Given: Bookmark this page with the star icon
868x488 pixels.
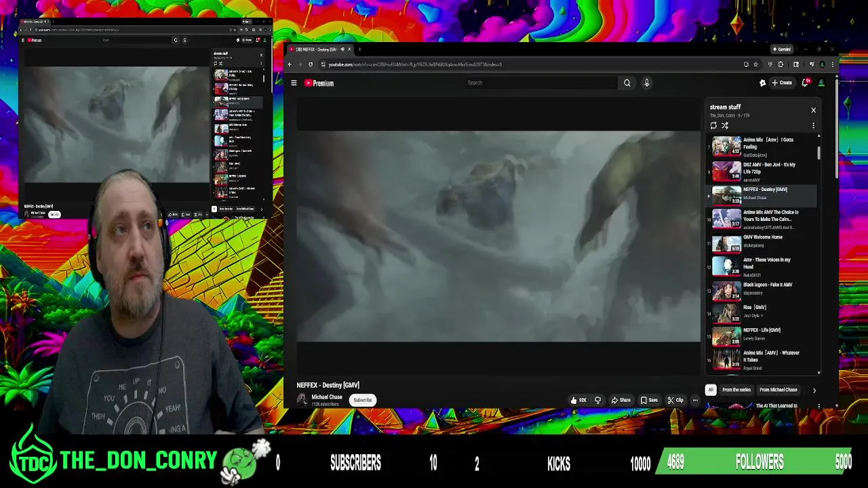Looking at the screenshot, I should [755, 64].
